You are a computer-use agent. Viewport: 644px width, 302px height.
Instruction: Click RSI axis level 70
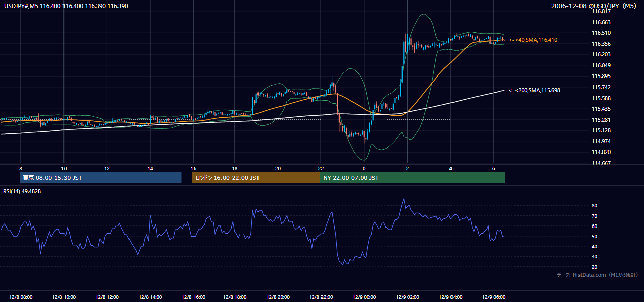pos(595,216)
